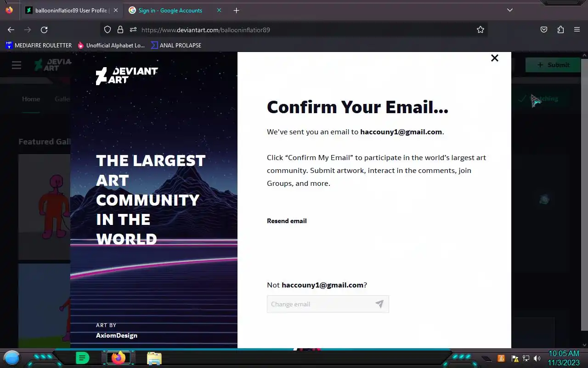
Task: Open a new browser tab
Action: pos(236,10)
